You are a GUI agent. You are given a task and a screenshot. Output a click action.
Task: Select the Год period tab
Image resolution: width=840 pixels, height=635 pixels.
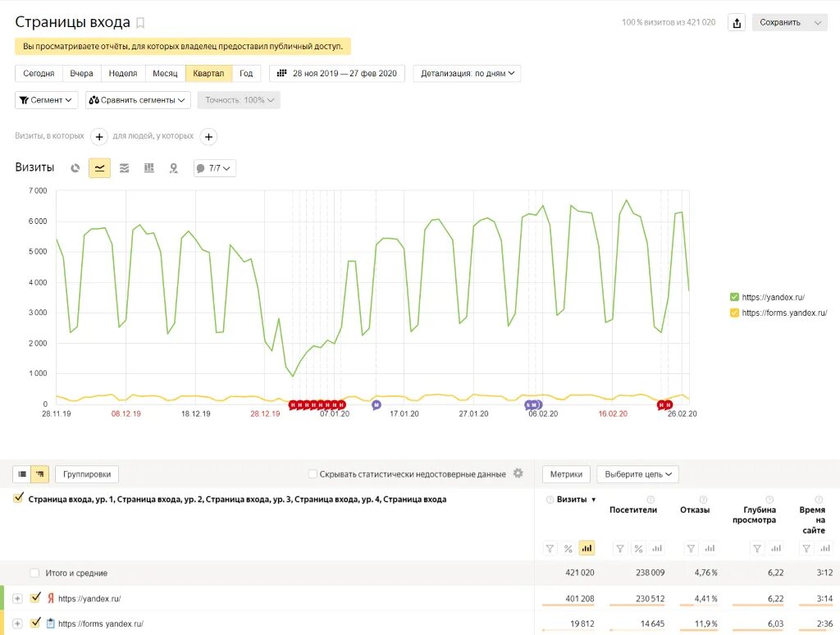pos(246,73)
